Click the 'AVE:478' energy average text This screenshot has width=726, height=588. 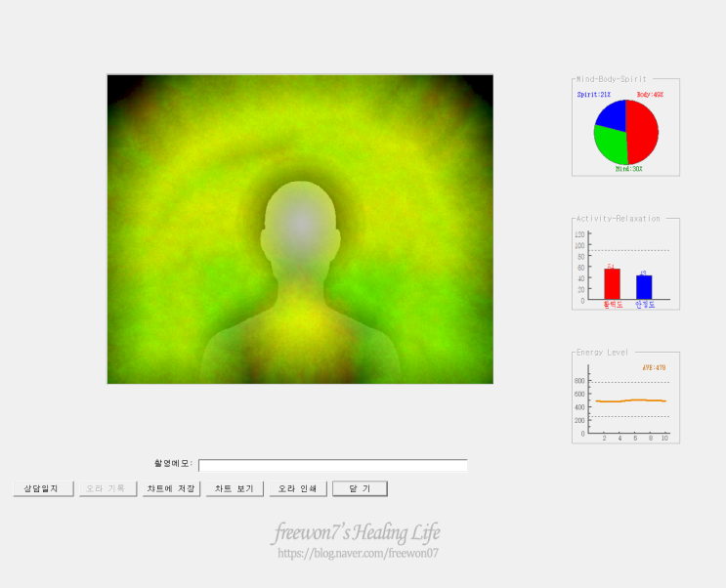coord(654,367)
